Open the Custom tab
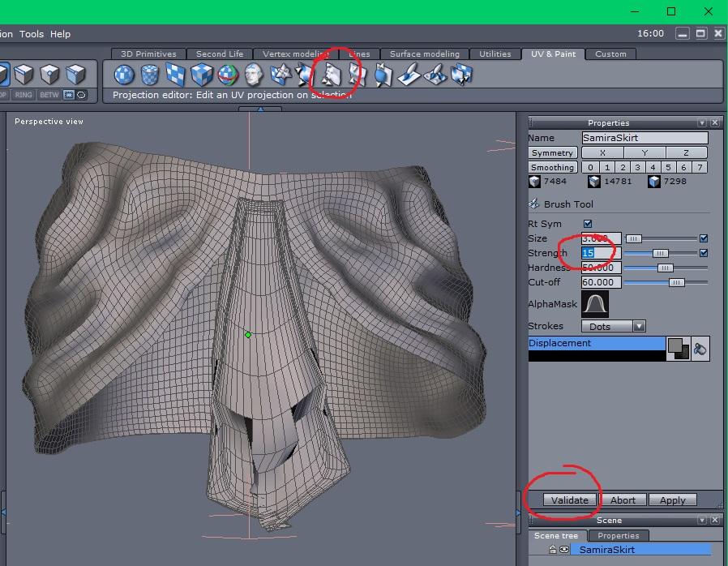Image resolution: width=728 pixels, height=566 pixels. point(610,54)
